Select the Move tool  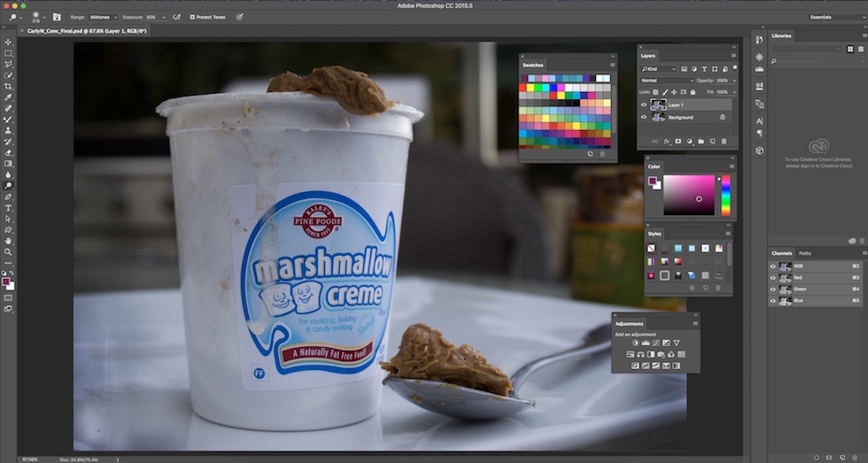click(8, 42)
